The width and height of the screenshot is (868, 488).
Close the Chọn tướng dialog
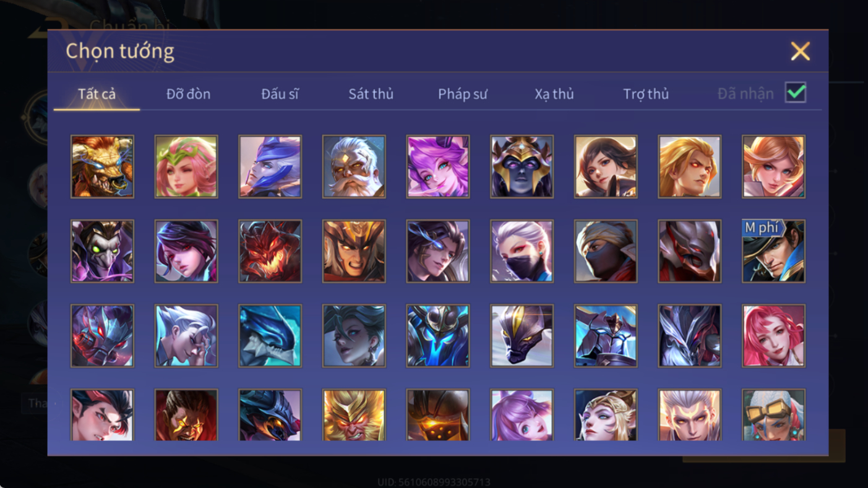[x=800, y=51]
